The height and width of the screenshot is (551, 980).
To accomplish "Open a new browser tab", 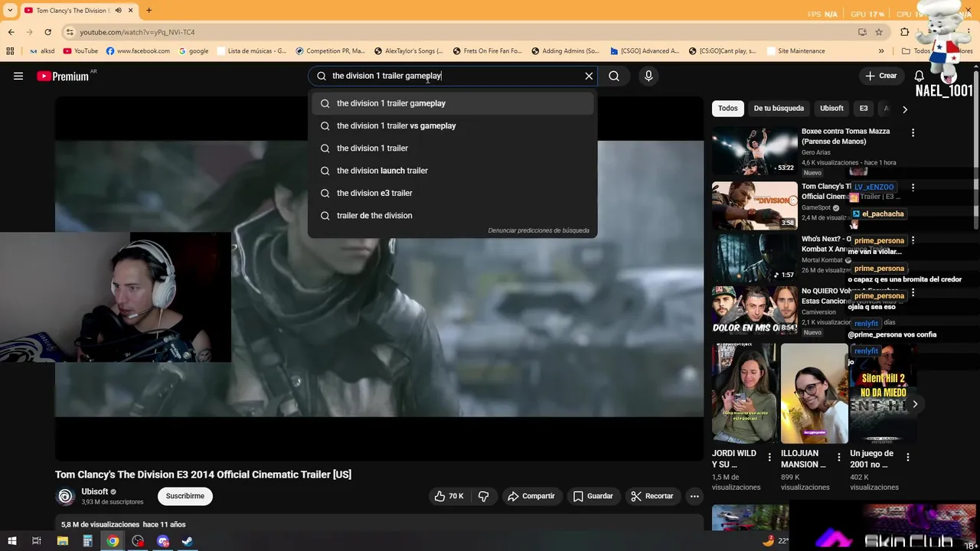I will pos(149,10).
